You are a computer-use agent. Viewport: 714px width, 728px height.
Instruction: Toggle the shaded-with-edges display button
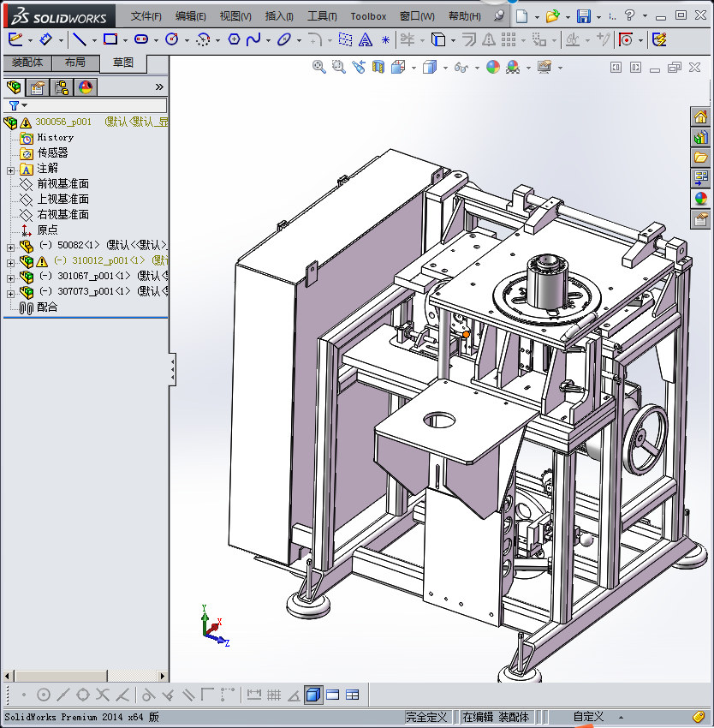pyautogui.click(x=313, y=695)
